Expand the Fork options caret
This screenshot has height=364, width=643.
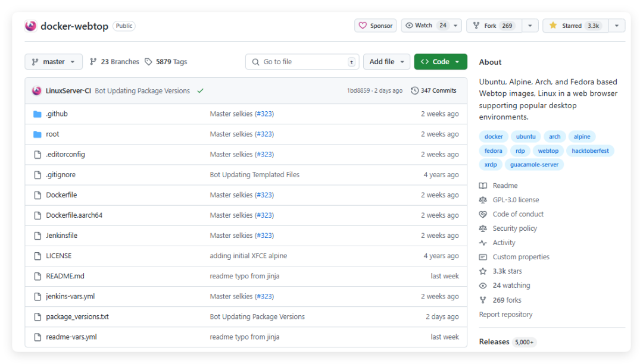tap(530, 26)
